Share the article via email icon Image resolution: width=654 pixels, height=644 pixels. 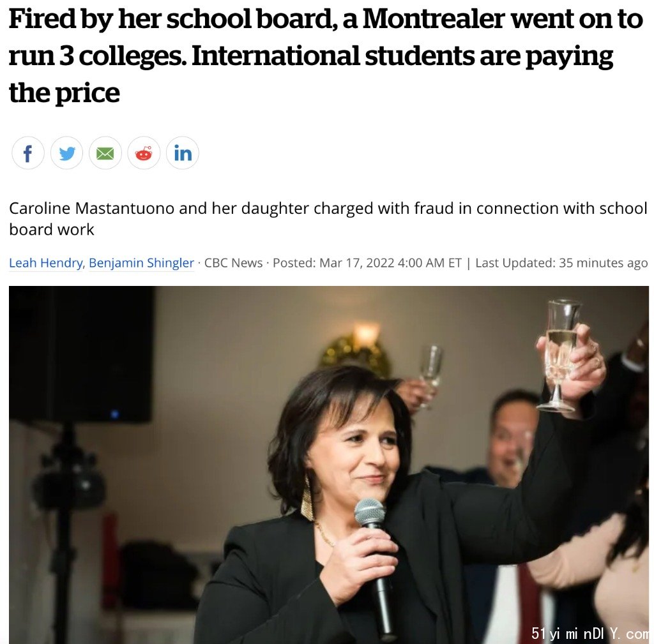point(105,153)
